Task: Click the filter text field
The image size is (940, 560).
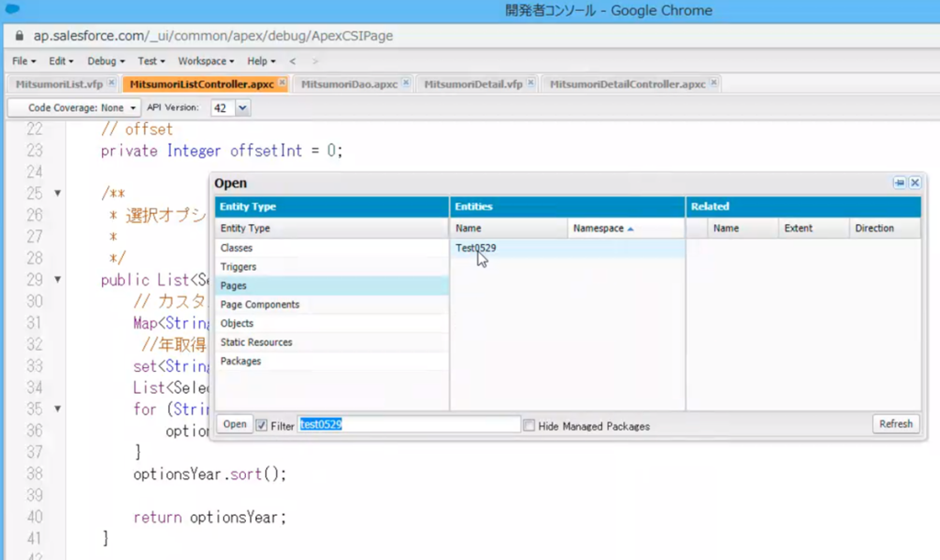Action: tap(408, 424)
